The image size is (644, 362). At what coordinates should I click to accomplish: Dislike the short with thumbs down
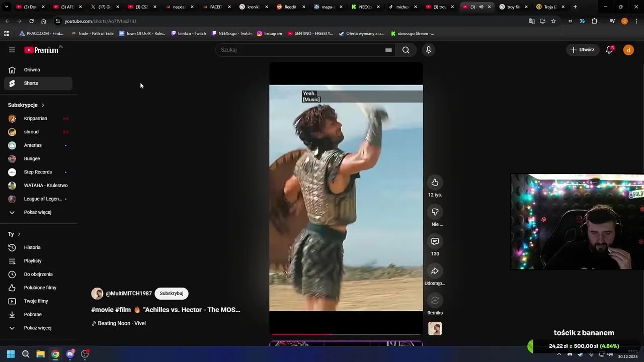click(x=435, y=212)
